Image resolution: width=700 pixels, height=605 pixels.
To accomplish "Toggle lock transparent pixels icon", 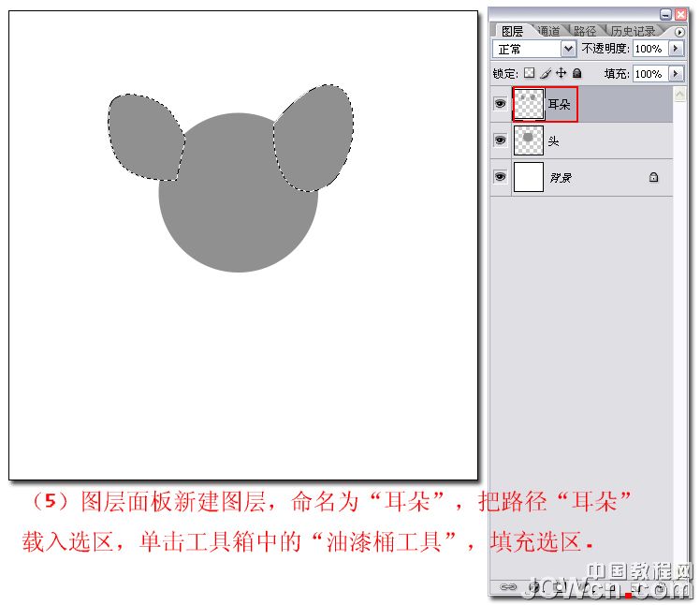I will 529,73.
